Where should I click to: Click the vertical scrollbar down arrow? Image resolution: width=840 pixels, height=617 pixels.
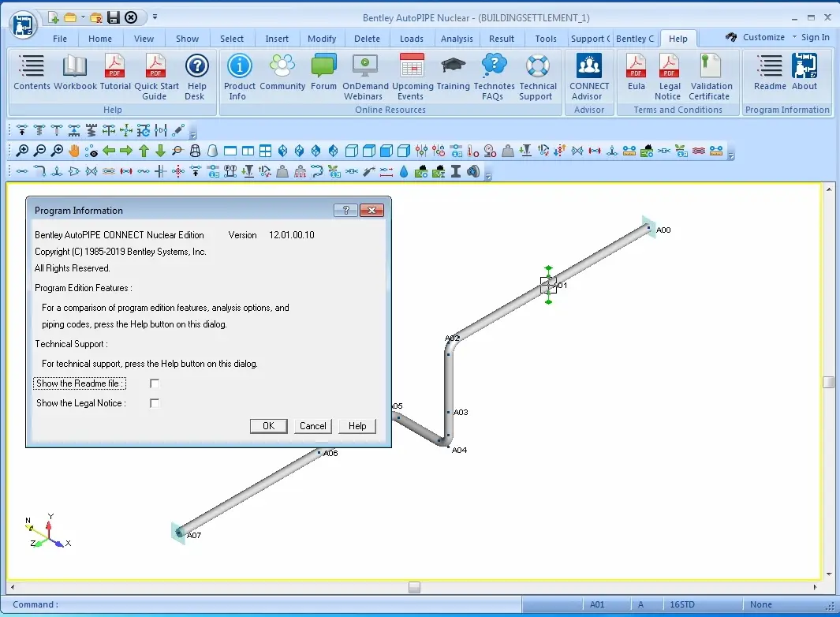click(x=829, y=574)
